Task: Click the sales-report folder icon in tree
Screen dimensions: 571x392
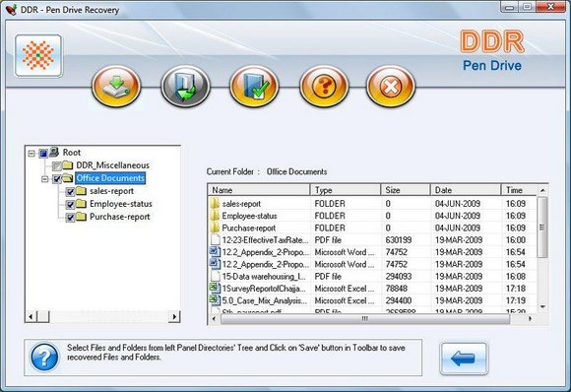Action: point(81,191)
